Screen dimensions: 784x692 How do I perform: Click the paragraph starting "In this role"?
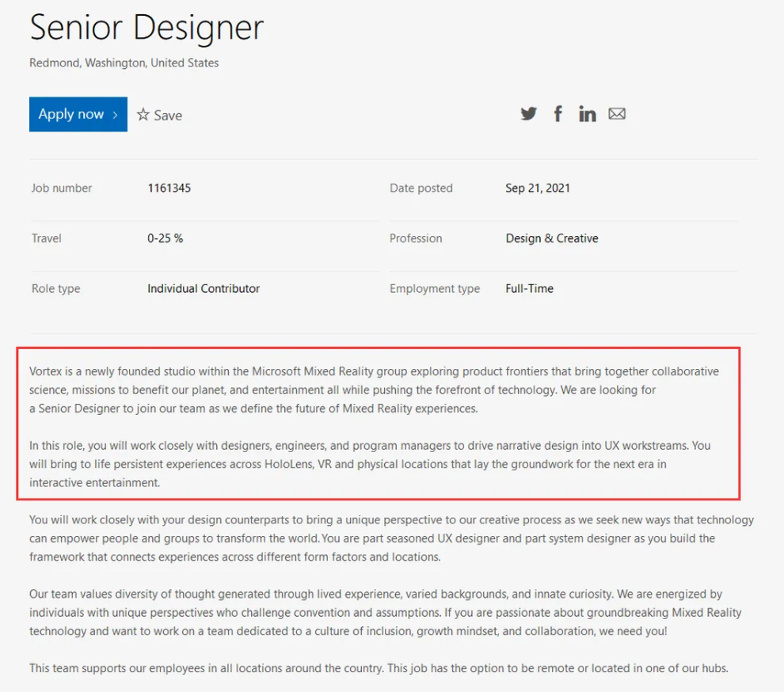pos(370,463)
